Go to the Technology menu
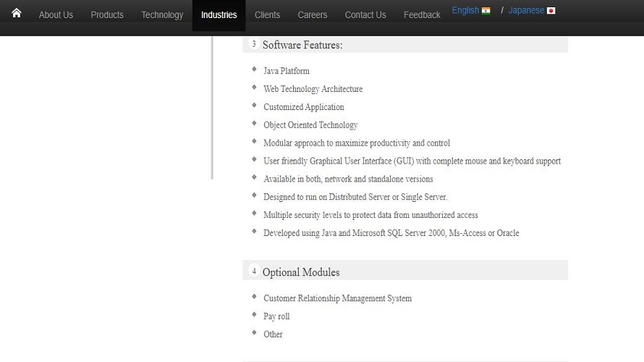Image resolution: width=644 pixels, height=362 pixels. pos(162,14)
